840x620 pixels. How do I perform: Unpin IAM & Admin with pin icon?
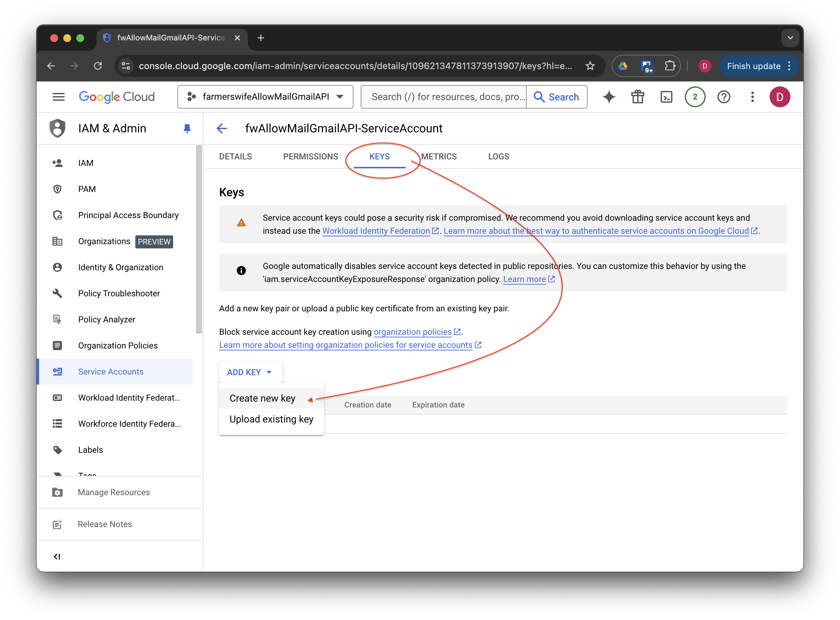[187, 129]
